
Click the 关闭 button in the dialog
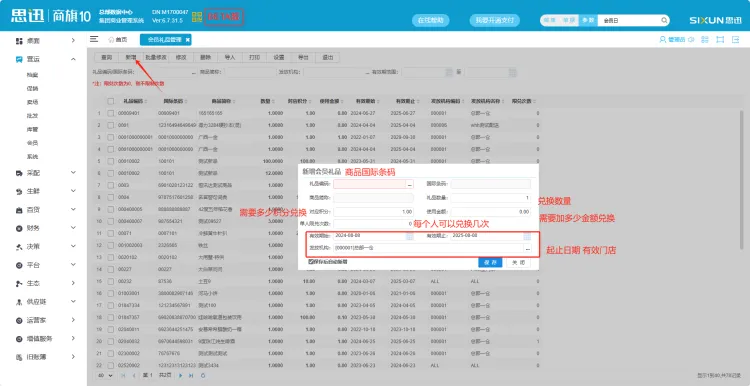(518, 263)
